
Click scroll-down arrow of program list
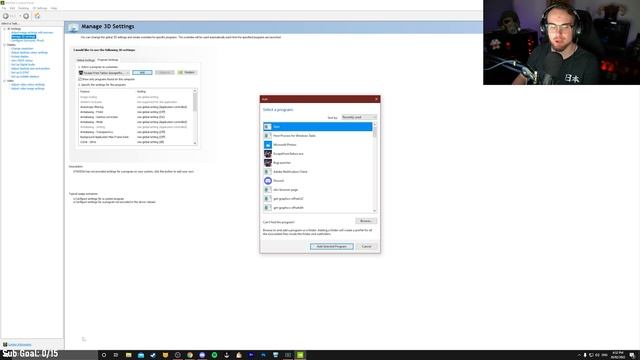point(375,211)
